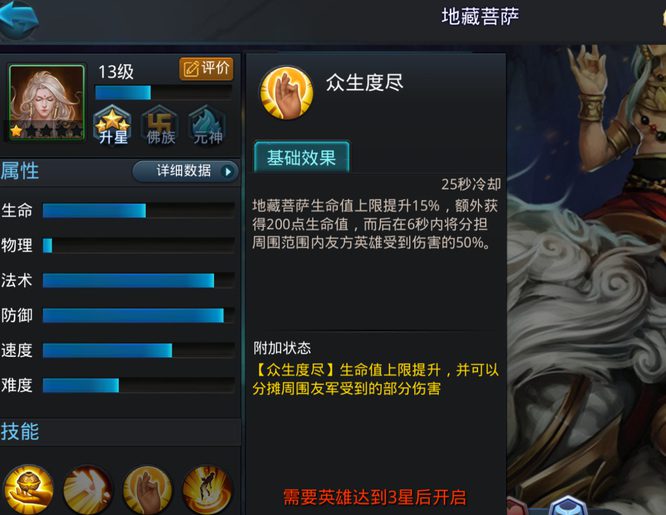Select the first skill icon with lotus
Screen dimensions: 666x515
pyautogui.click(x=28, y=490)
